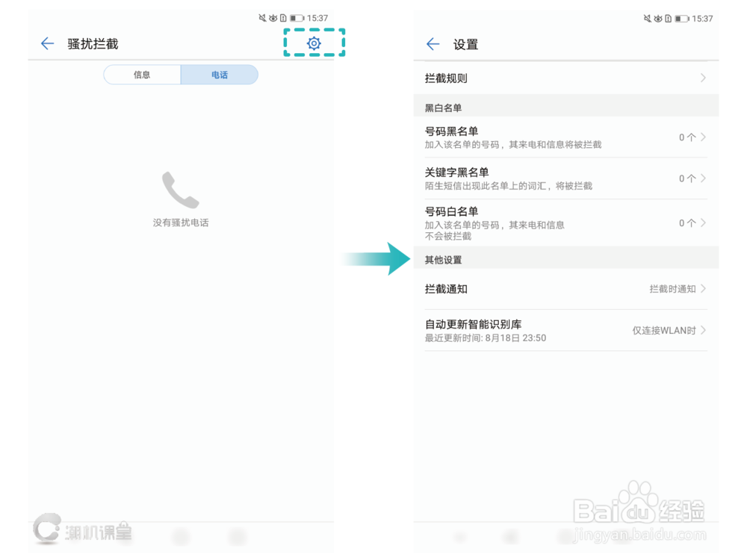The image size is (747, 560).
Task: Switch to 信息 tab
Action: tap(142, 75)
